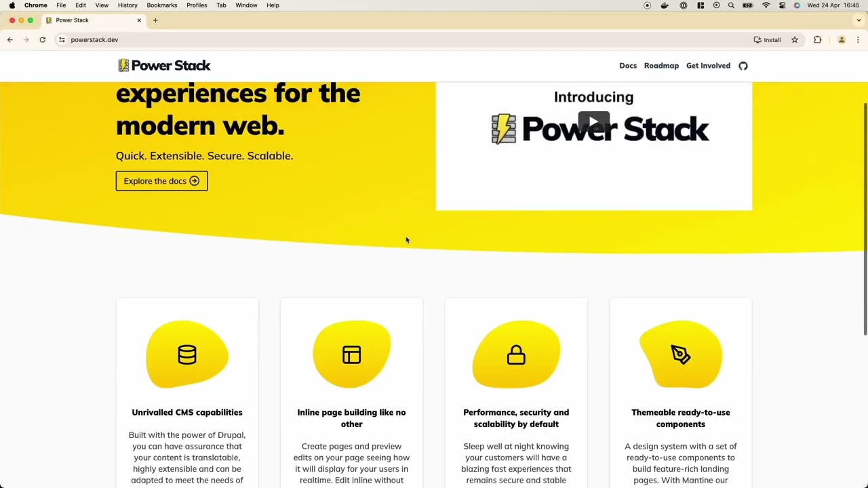The width and height of the screenshot is (868, 488).
Task: Click the Docker whale menu bar icon
Action: tap(665, 5)
